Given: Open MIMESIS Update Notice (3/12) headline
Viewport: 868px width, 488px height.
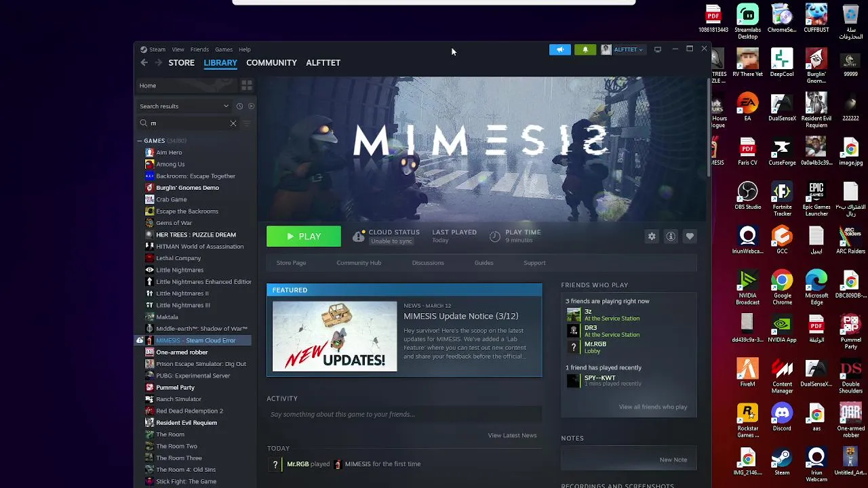Looking at the screenshot, I should point(460,317).
